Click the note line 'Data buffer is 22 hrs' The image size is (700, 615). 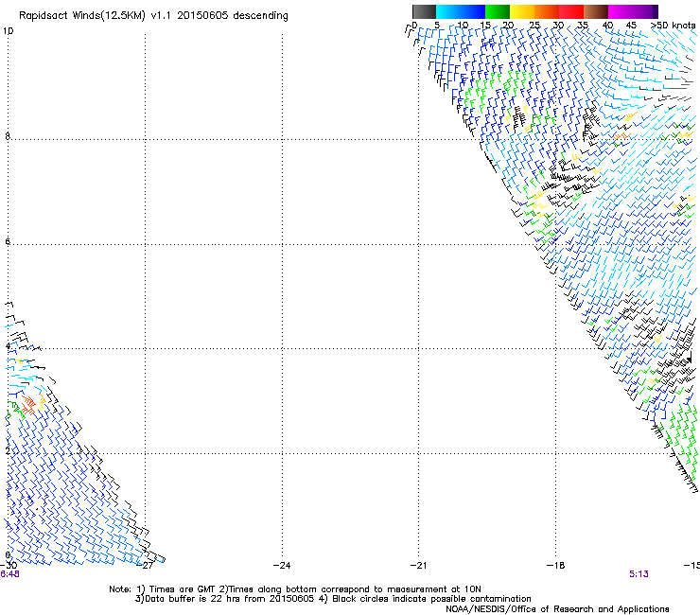pos(333,599)
